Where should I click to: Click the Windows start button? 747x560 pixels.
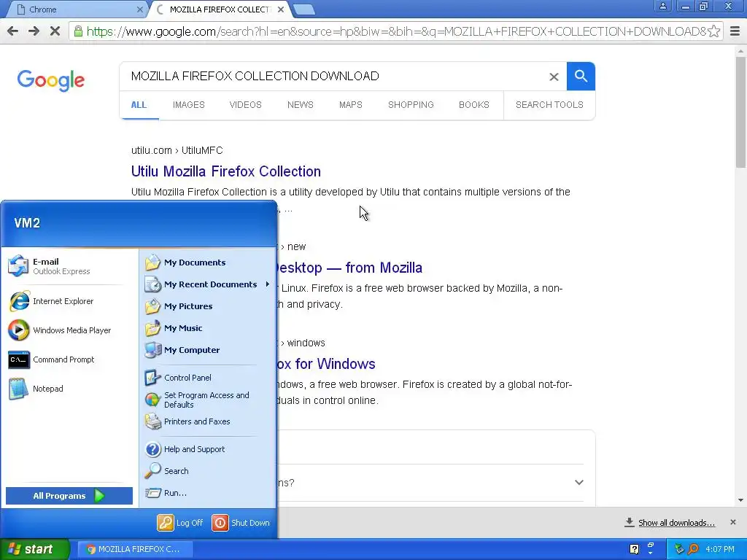coord(35,549)
